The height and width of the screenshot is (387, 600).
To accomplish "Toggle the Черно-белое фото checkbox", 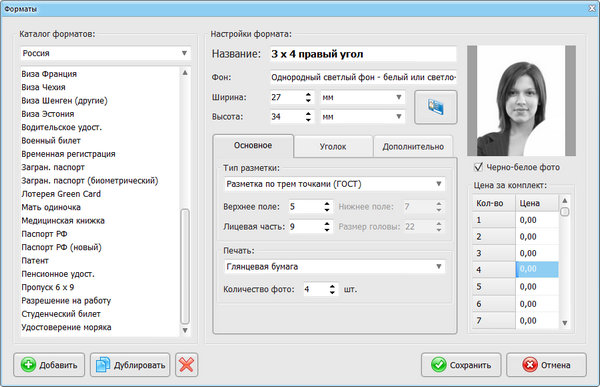I will click(478, 167).
